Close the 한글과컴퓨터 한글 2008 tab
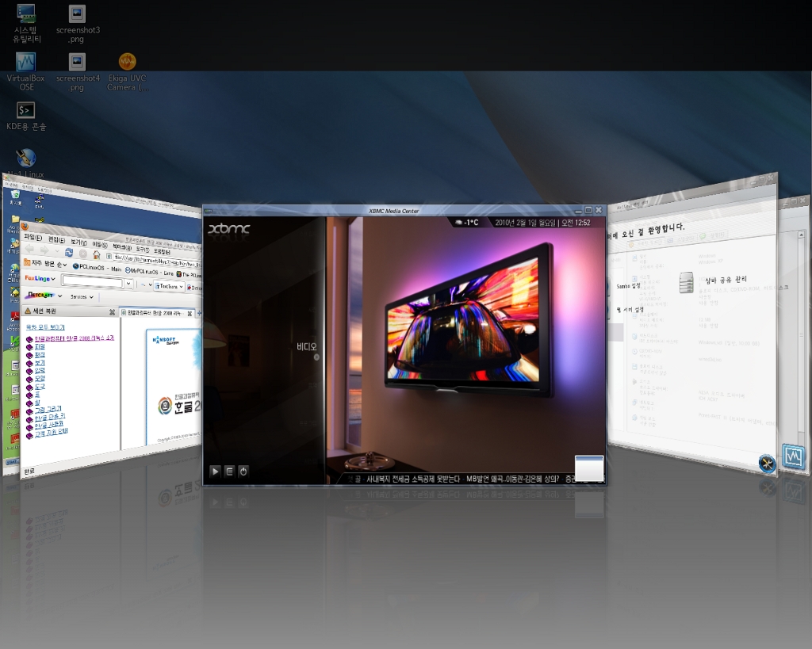 pos(190,314)
